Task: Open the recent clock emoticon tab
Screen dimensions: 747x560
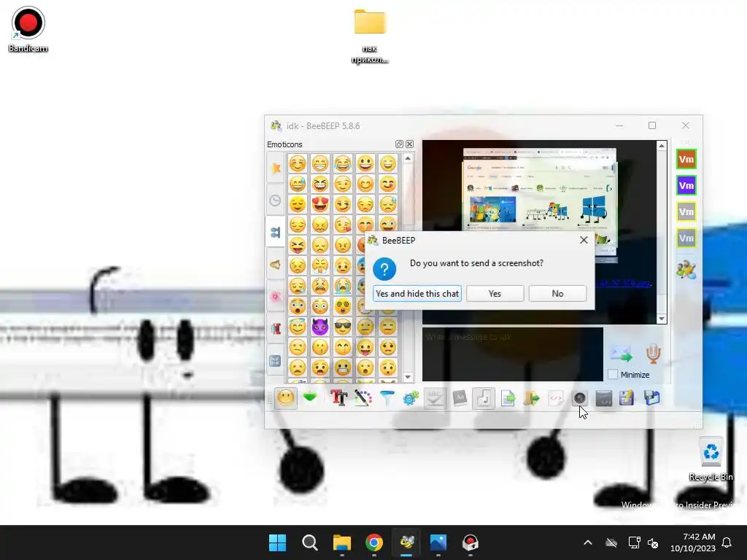Action: pos(275,201)
